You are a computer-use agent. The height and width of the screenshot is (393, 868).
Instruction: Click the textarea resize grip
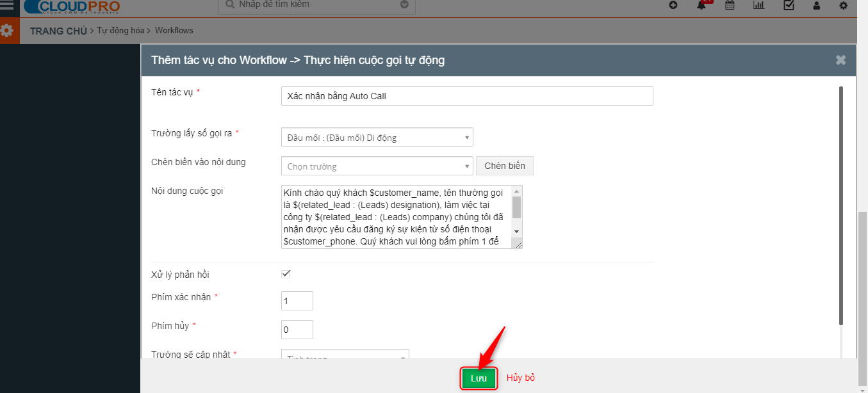point(517,243)
